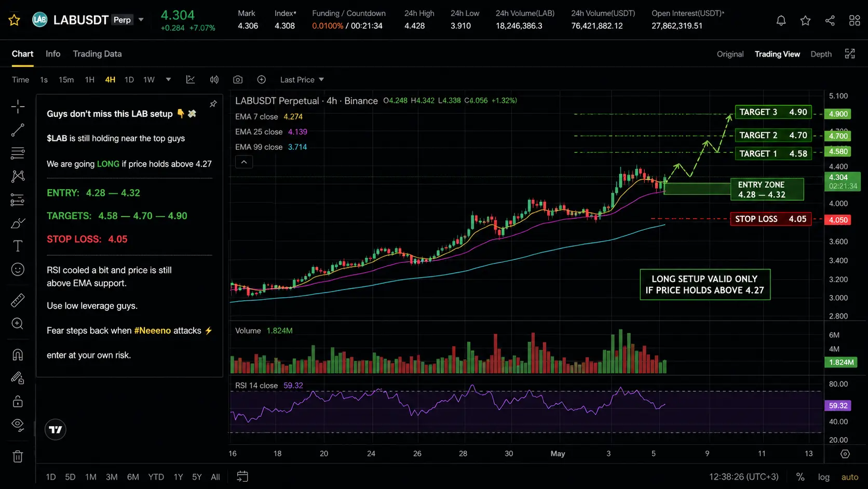Click the add circle-plus icon

coord(262,80)
